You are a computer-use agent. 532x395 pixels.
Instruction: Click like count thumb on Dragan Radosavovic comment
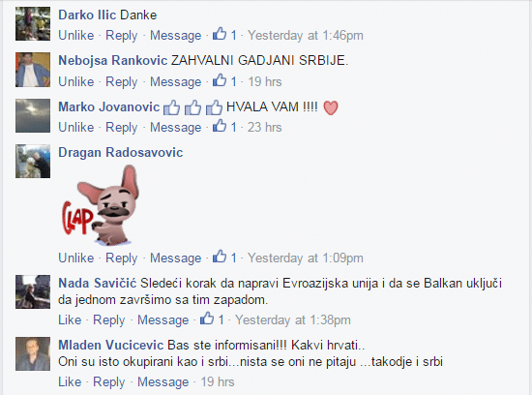[x=220, y=257]
